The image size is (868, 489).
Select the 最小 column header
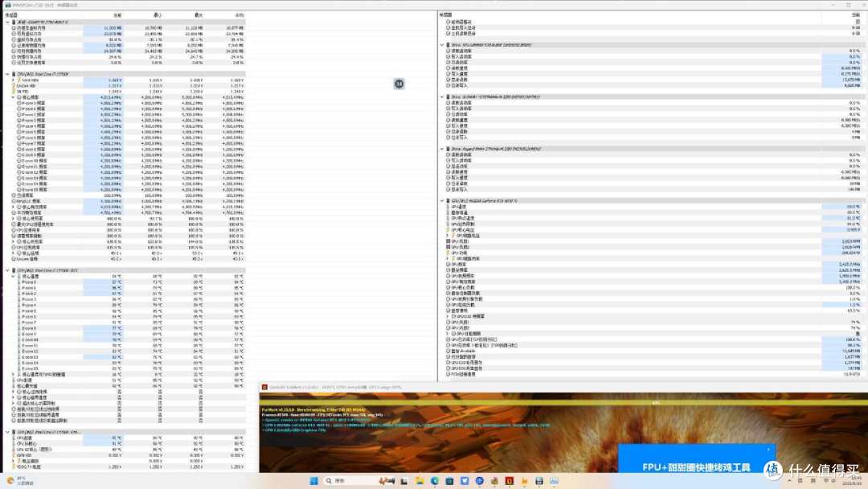pyautogui.click(x=158, y=15)
